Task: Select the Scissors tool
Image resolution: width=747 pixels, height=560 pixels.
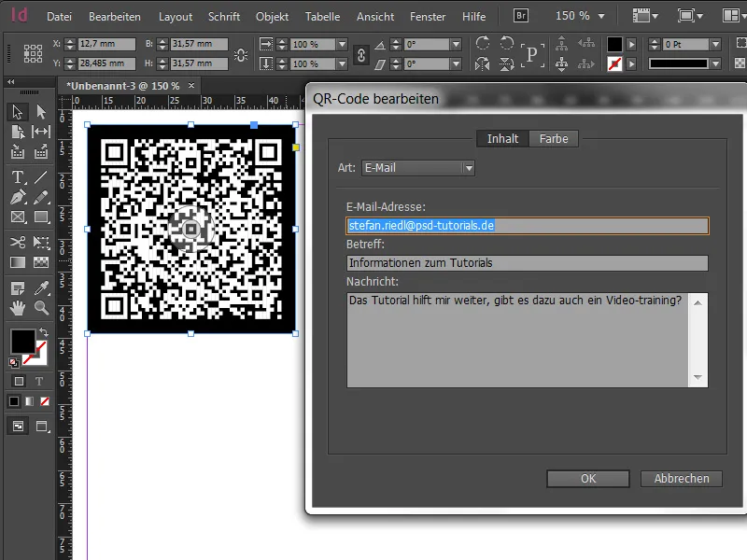Action: coord(16,241)
